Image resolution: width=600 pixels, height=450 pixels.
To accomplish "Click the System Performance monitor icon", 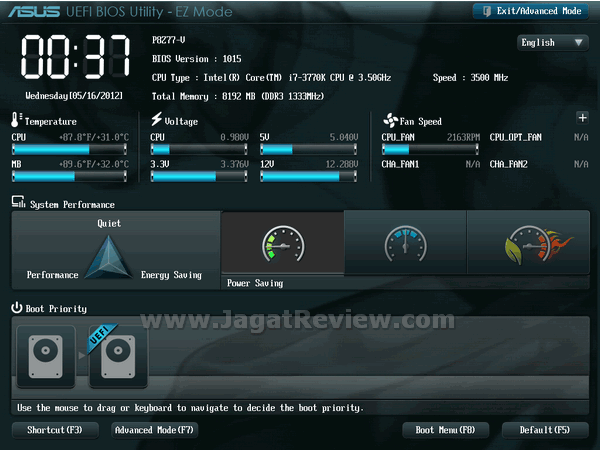I will click(x=18, y=202).
